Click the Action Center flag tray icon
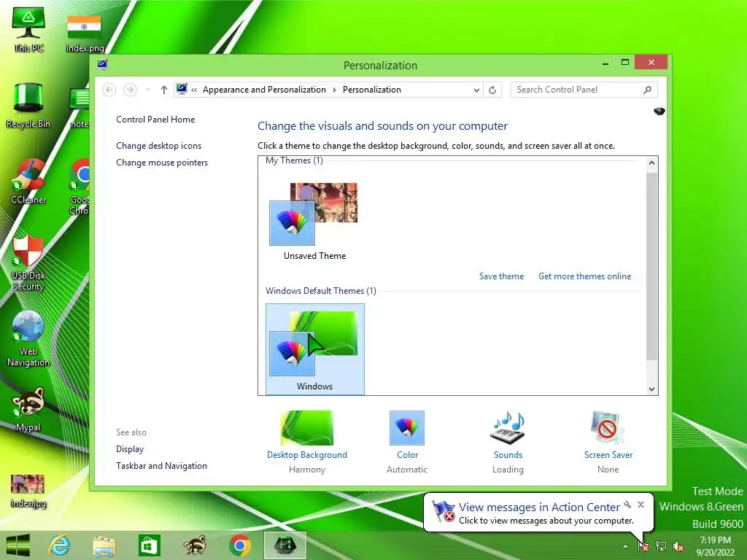 point(643,546)
